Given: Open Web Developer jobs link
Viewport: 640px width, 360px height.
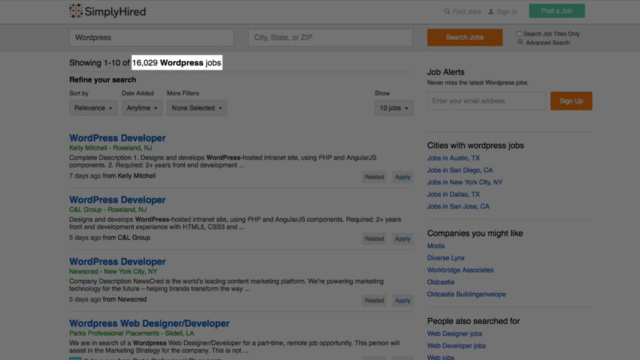Looking at the screenshot, I should (x=456, y=346).
